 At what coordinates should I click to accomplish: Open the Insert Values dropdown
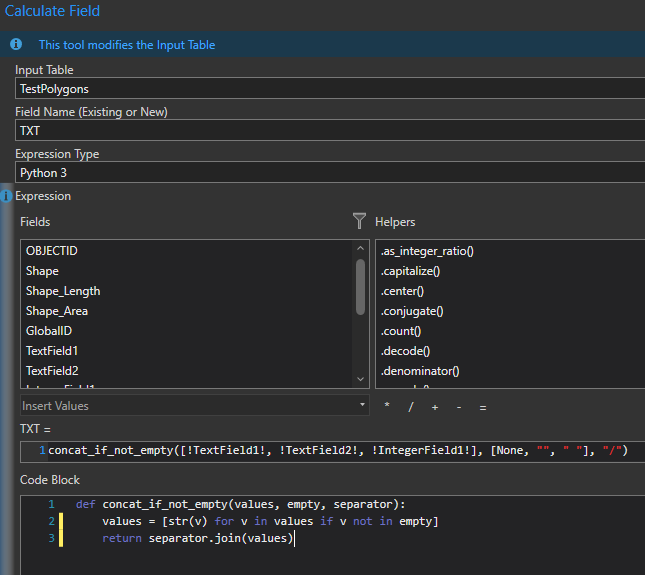[x=194, y=406]
